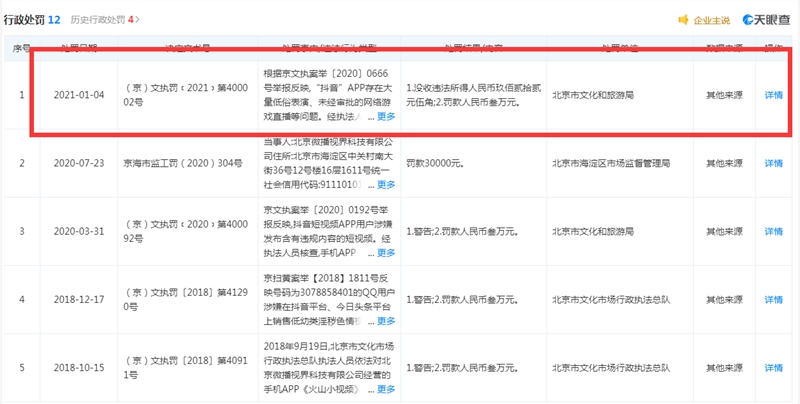
Task: Expand 更多 in the 2018-10-15 penalty row
Action: [x=386, y=389]
